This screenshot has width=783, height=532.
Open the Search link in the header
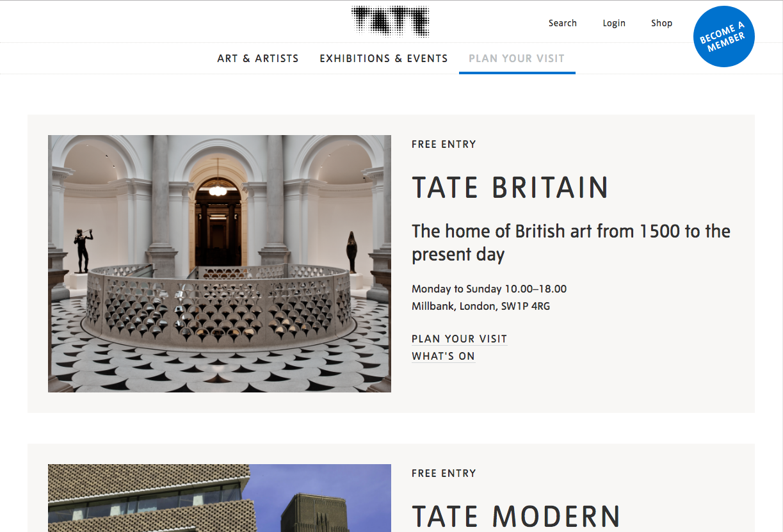coord(562,23)
